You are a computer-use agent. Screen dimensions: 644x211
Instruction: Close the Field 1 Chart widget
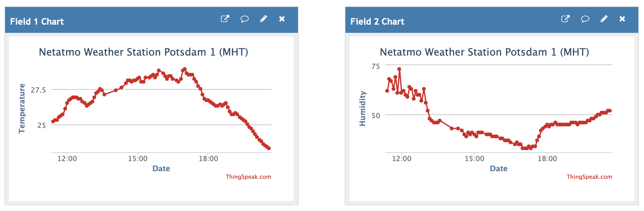click(282, 19)
